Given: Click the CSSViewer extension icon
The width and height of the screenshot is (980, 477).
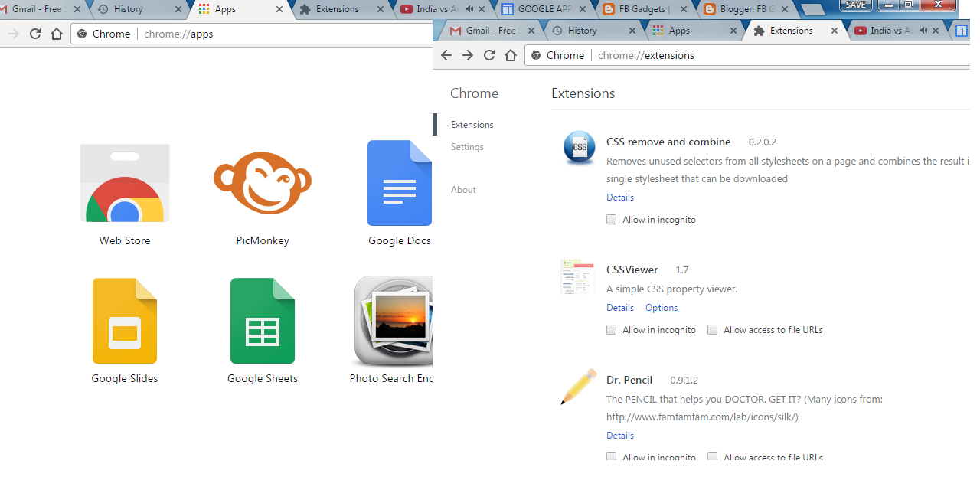Looking at the screenshot, I should click(578, 276).
